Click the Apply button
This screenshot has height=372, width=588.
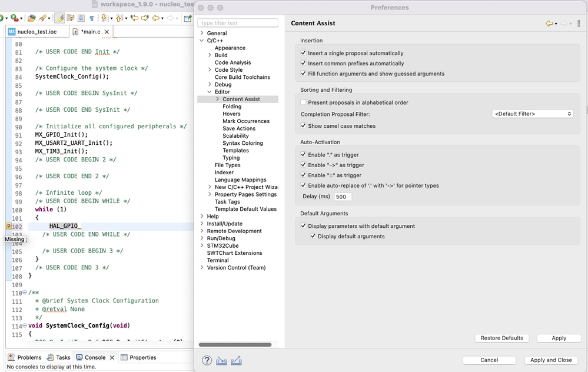(559, 338)
